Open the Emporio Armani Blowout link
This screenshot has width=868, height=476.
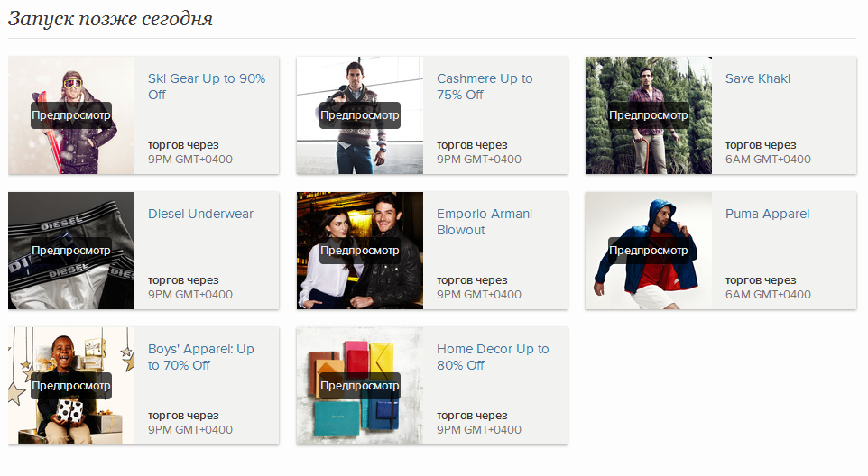485,222
